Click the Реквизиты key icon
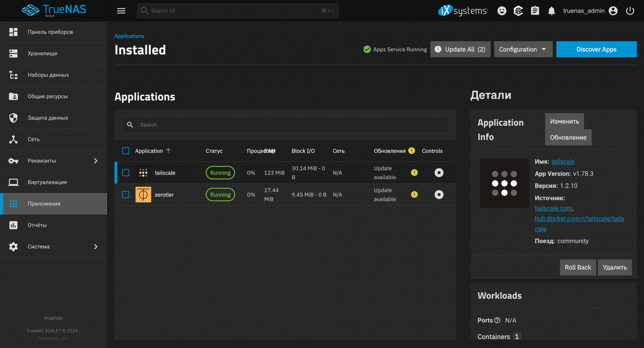 pos(13,161)
